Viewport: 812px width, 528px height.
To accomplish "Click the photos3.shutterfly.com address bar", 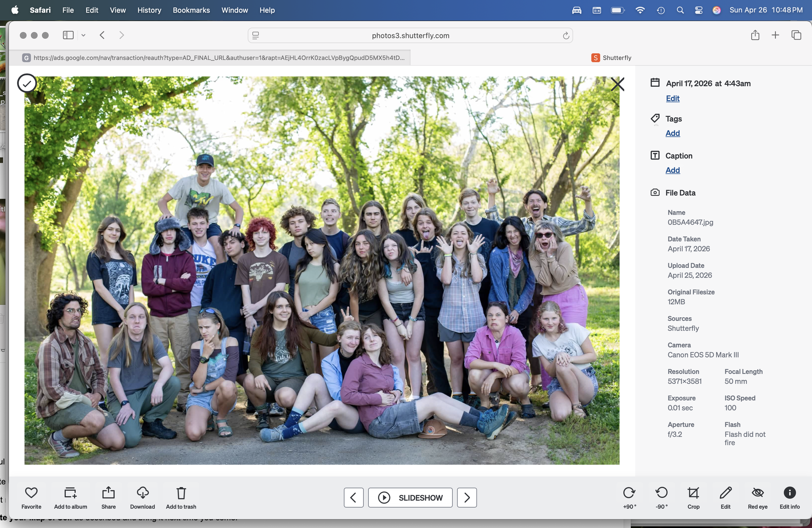I will point(410,35).
